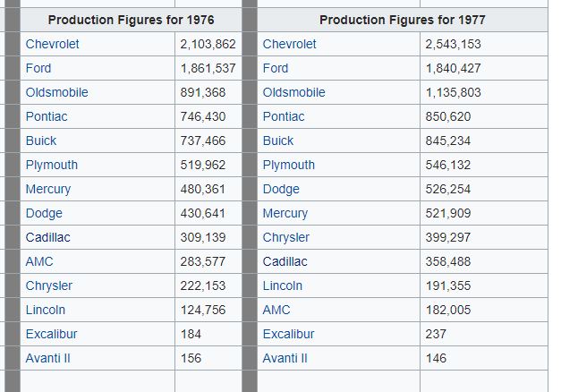This screenshot has width=561, height=392.
Task: Open Buick link in 1977 table
Action: point(278,141)
